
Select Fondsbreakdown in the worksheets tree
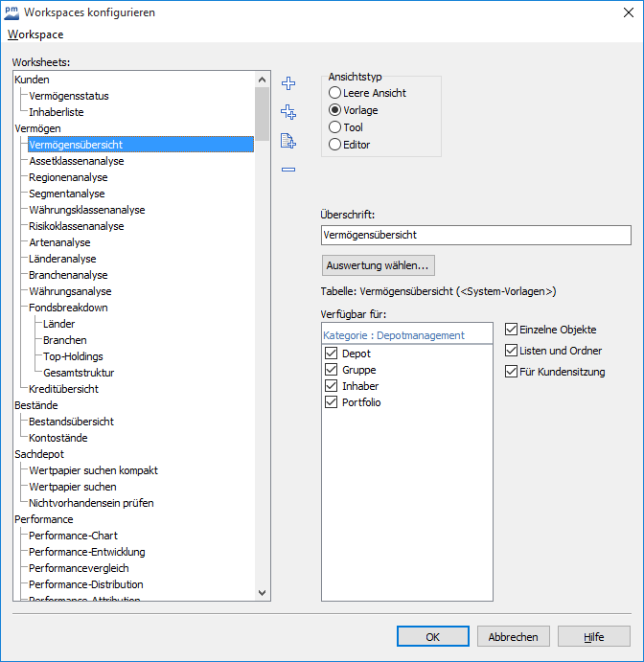68,308
